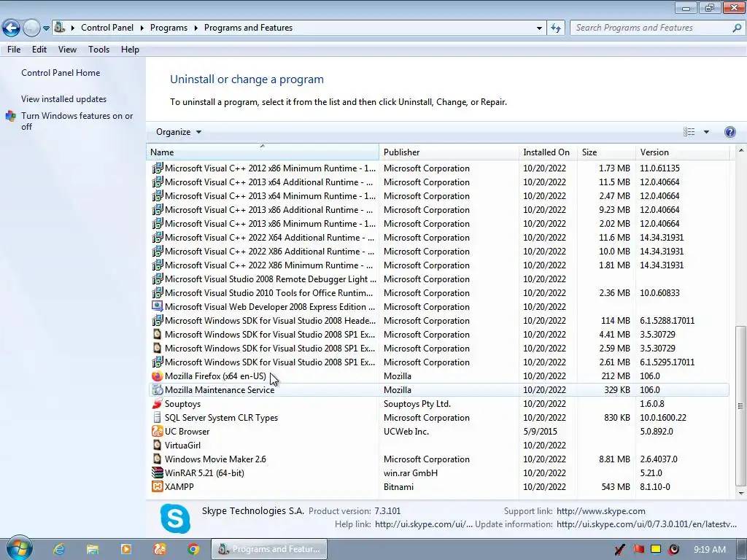Click the search magnifier icon
The width and height of the screenshot is (747, 560).
(737, 28)
